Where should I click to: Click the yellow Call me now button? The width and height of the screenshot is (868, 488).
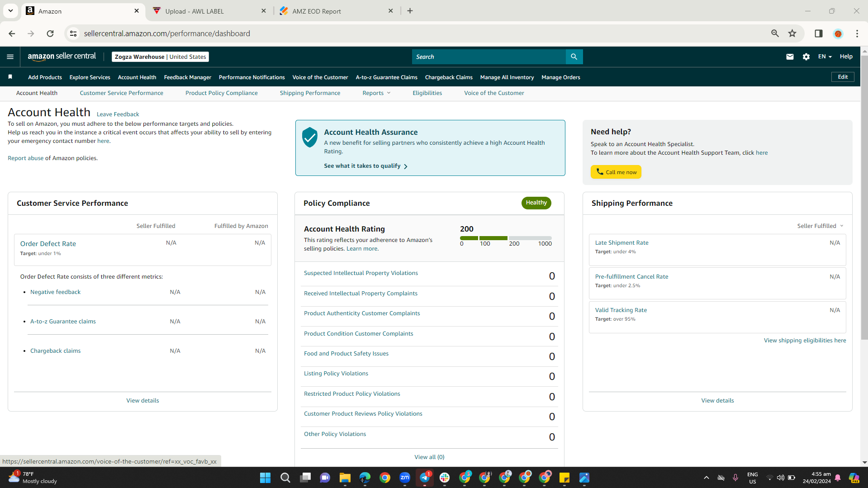tap(616, 172)
